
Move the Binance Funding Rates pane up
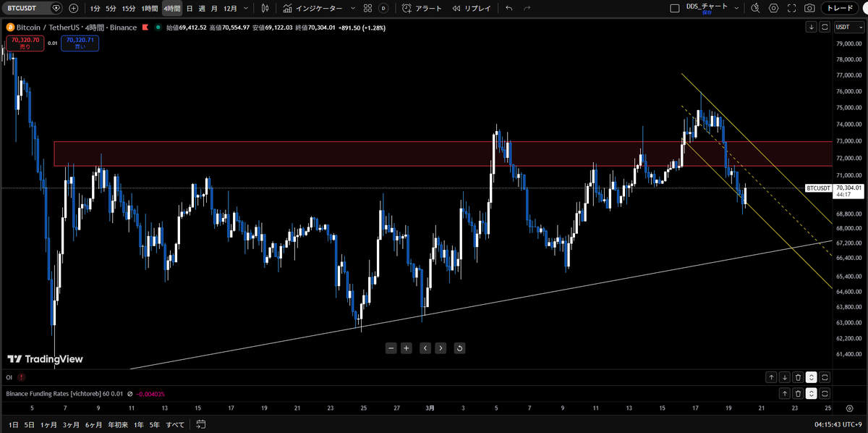[x=785, y=393]
